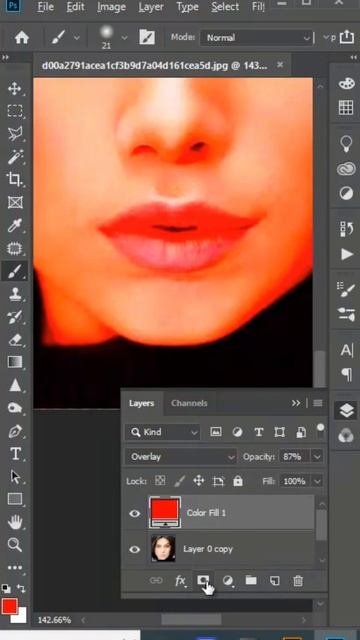Select the Path Selection tool
The image size is (360, 640).
click(15, 476)
